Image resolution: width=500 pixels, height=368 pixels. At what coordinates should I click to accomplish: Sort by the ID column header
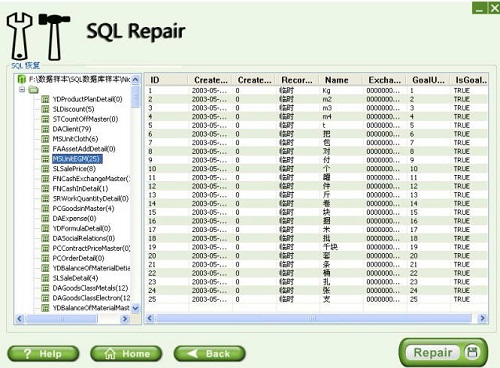point(167,80)
